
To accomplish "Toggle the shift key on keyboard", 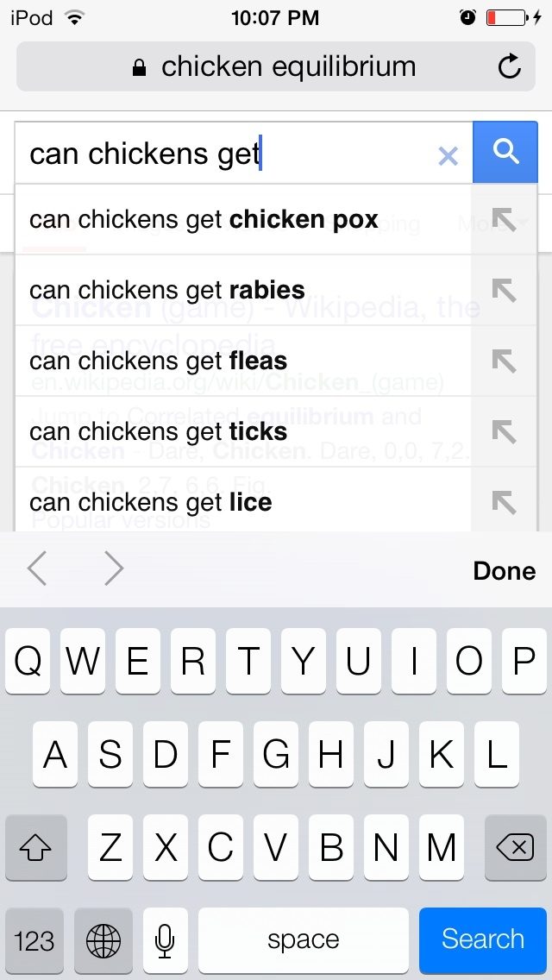I will point(35,847).
